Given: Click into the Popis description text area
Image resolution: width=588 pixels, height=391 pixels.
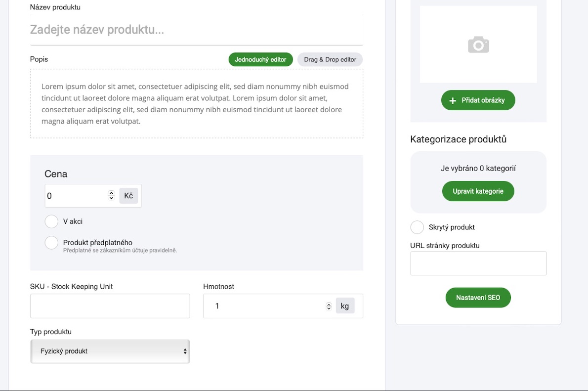Looking at the screenshot, I should 196,104.
